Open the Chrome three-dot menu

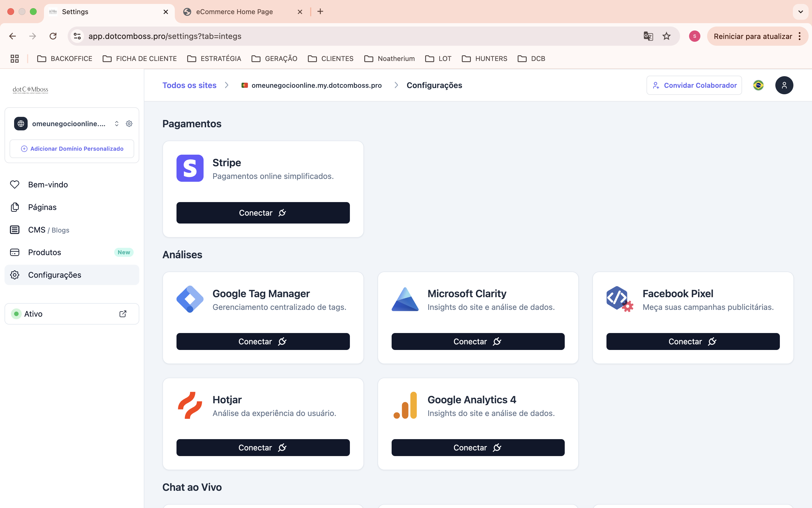(x=800, y=36)
